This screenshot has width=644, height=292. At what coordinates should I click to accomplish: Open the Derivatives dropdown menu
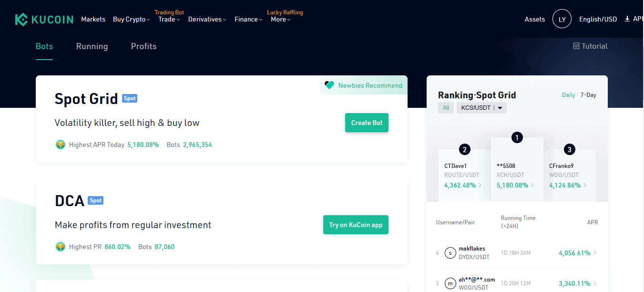click(207, 20)
